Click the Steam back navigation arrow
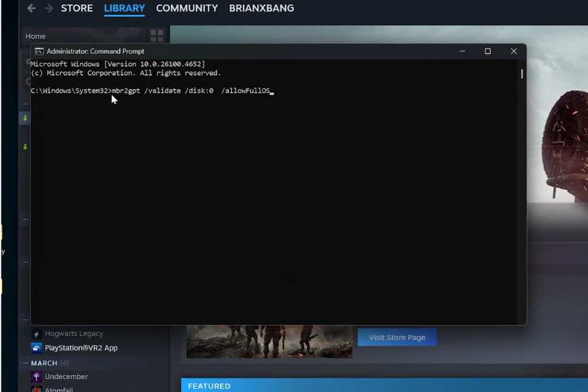 click(x=31, y=8)
